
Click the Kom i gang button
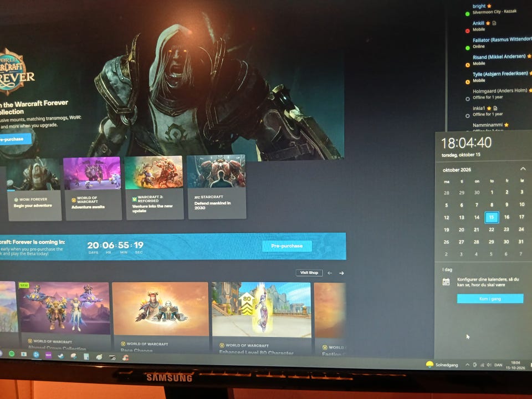pos(490,299)
